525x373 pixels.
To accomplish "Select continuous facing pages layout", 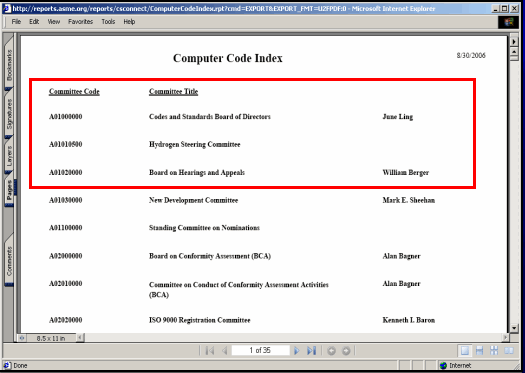I will (x=494, y=351).
